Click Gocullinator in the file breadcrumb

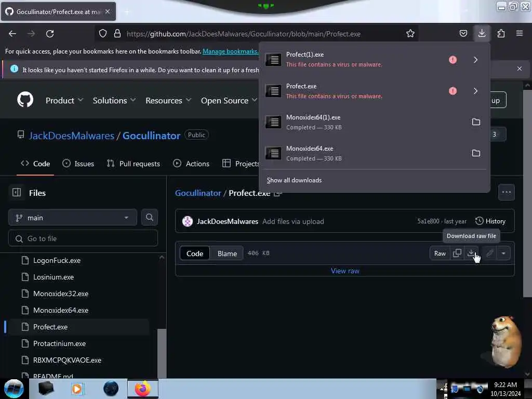(x=198, y=193)
